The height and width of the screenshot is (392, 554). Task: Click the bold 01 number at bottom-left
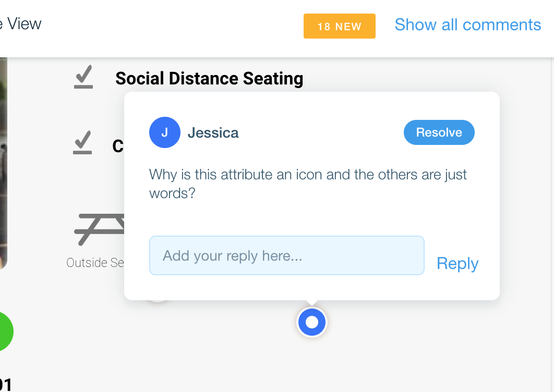6,385
